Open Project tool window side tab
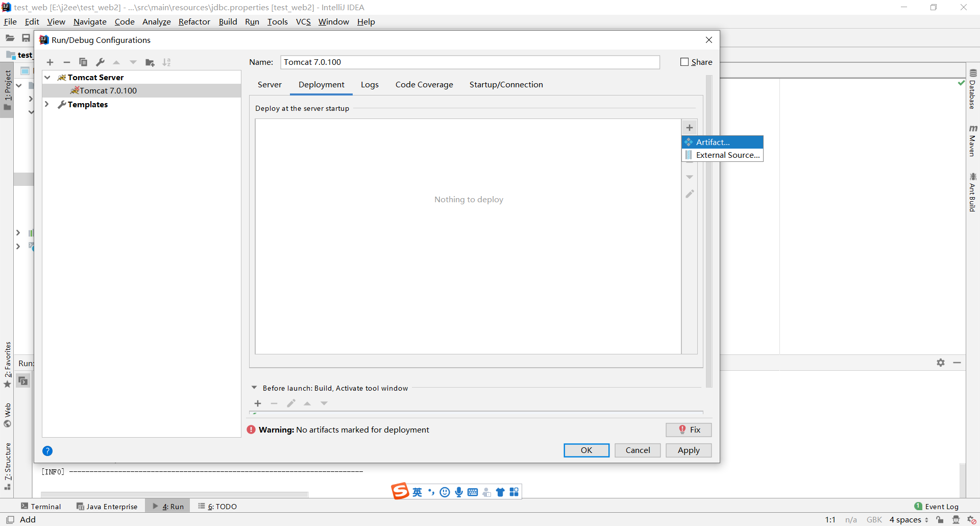The image size is (980, 526). click(7, 90)
